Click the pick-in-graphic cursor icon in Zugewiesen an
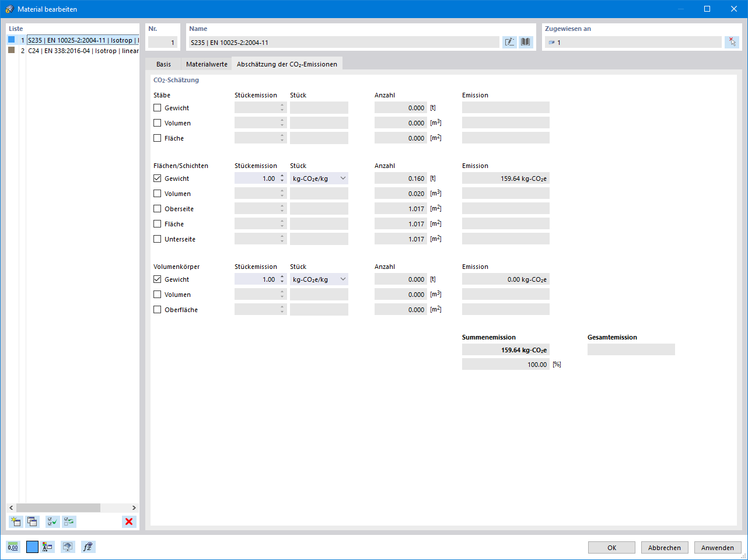This screenshot has width=748, height=560. [x=732, y=42]
